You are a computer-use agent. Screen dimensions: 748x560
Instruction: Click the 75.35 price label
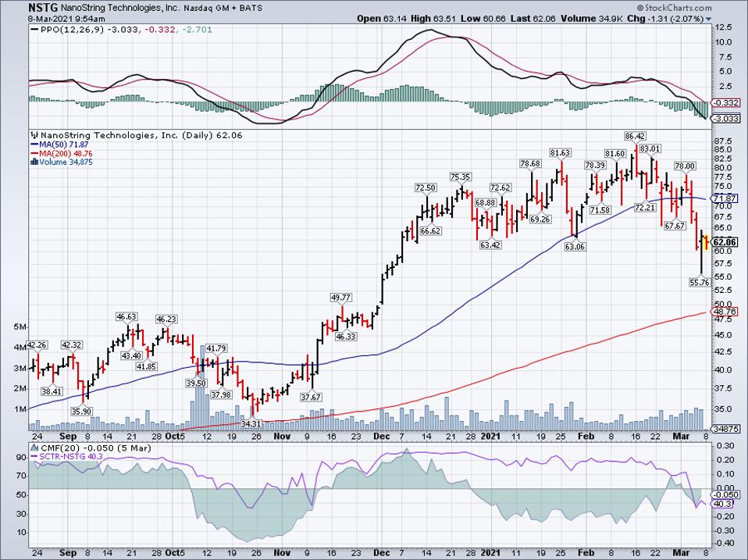point(461,177)
